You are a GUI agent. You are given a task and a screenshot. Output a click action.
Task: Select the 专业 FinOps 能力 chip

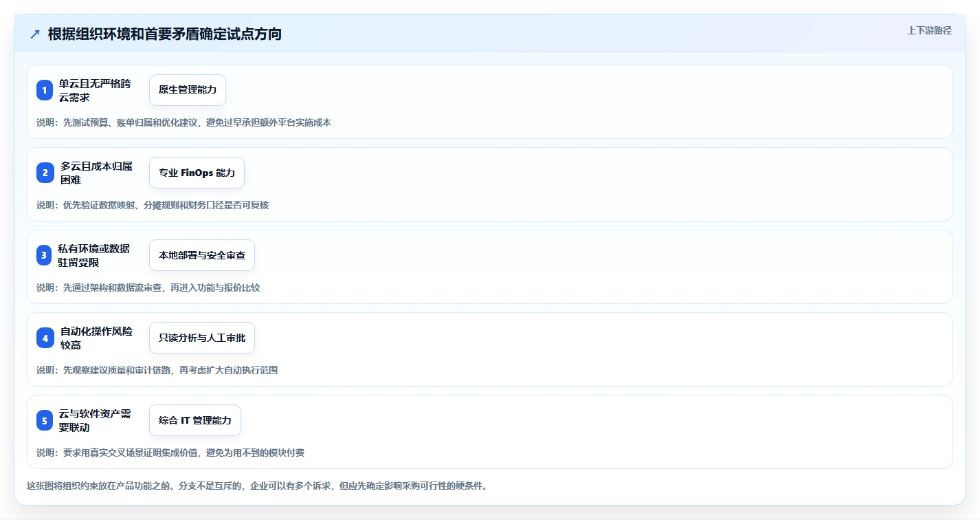[x=197, y=173]
